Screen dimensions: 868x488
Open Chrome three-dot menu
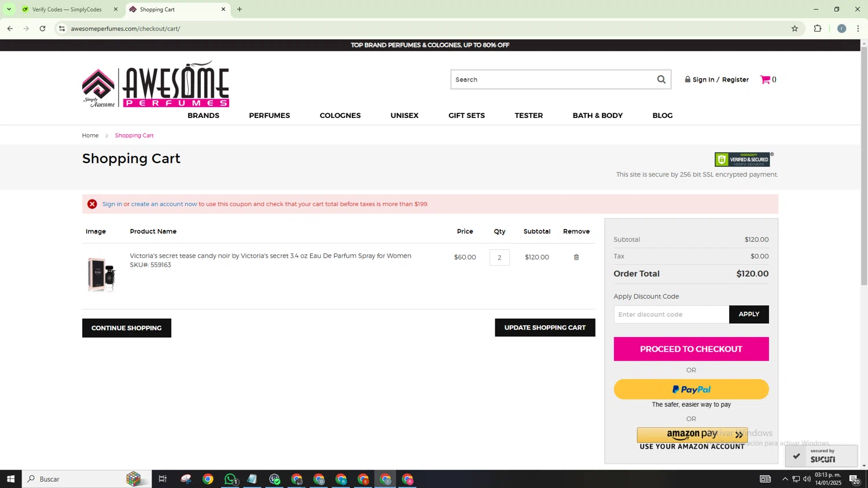(858, 28)
